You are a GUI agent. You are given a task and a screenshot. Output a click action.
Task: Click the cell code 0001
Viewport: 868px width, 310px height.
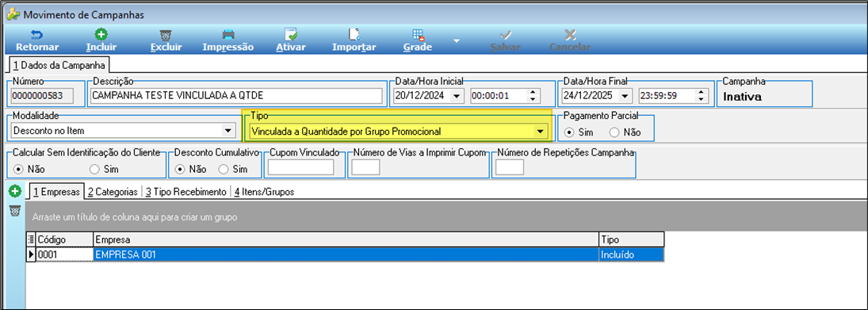pyautogui.click(x=64, y=255)
